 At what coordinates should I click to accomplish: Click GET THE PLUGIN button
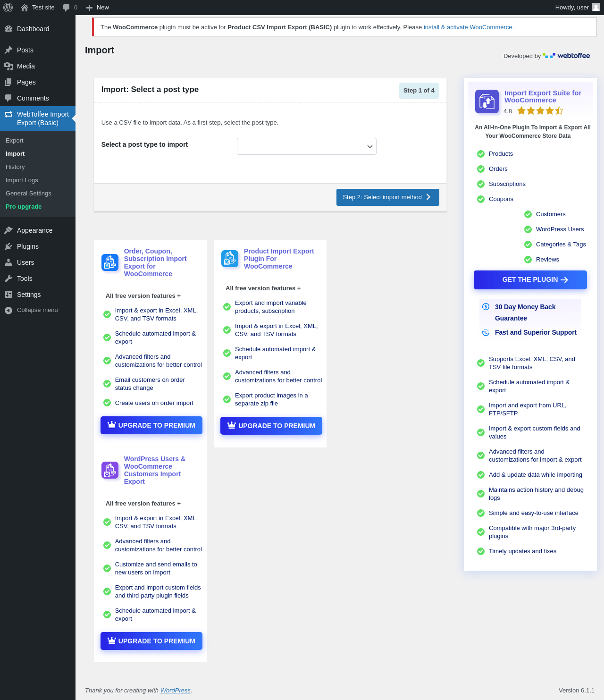530,280
